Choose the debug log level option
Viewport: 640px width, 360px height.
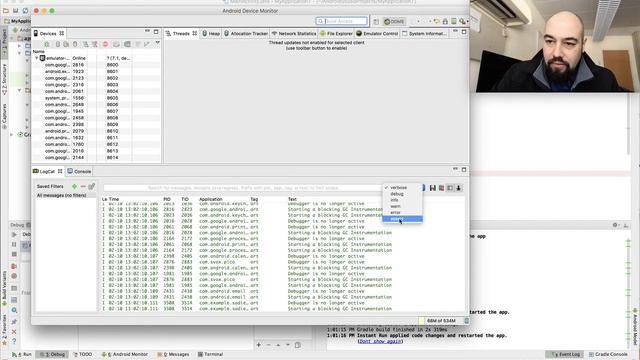pos(402,194)
